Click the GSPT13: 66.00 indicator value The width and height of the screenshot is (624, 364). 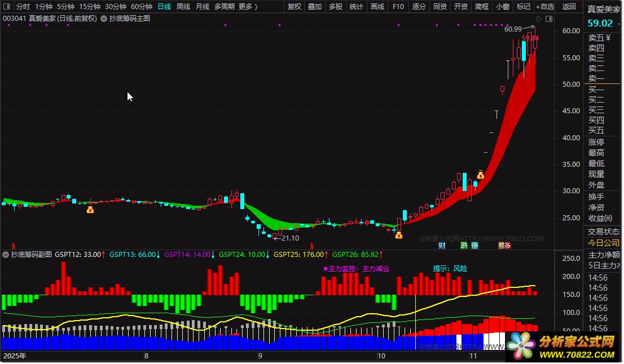pos(135,255)
